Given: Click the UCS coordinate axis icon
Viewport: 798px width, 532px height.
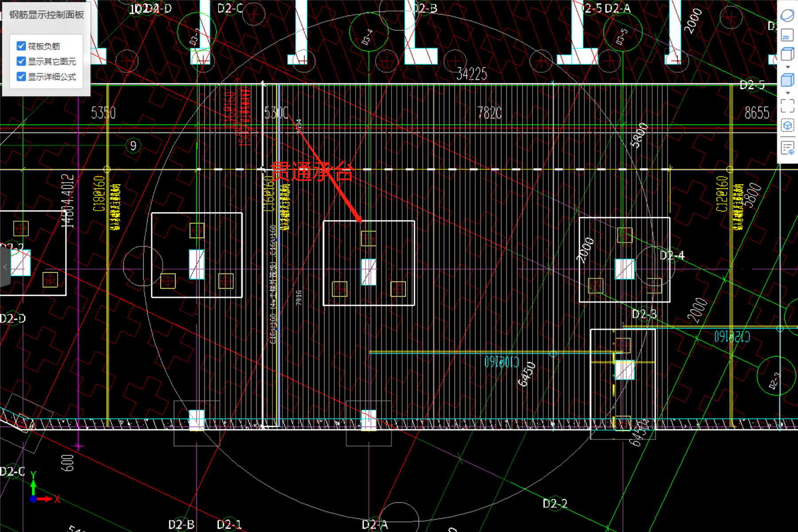Looking at the screenshot, I should pyautogui.click(x=43, y=489).
